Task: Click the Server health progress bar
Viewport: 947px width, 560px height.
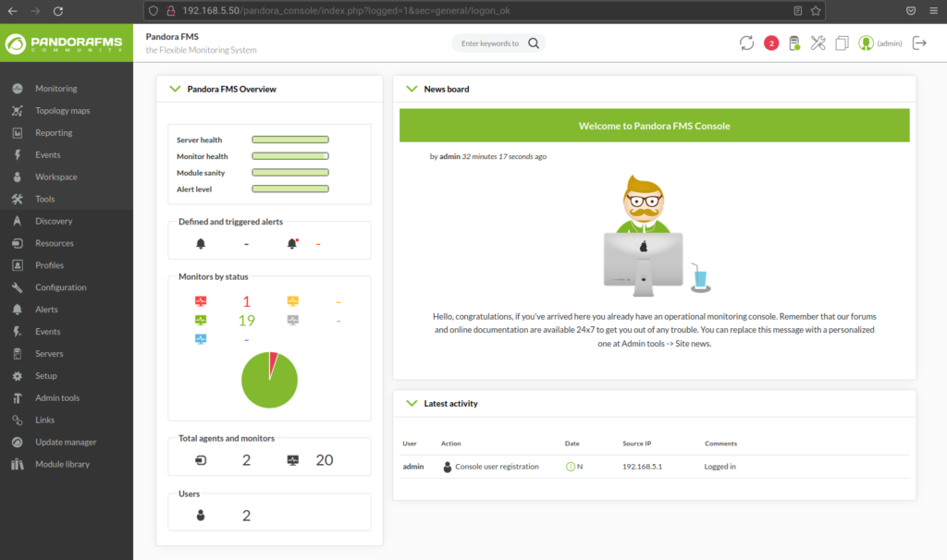Action: [x=289, y=140]
